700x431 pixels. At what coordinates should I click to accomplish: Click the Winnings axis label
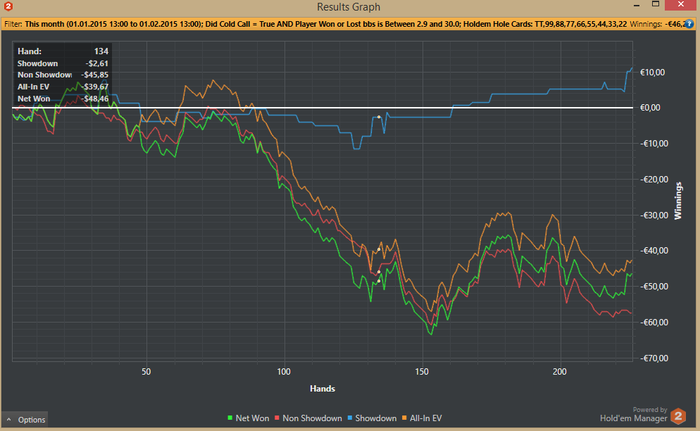(678, 201)
